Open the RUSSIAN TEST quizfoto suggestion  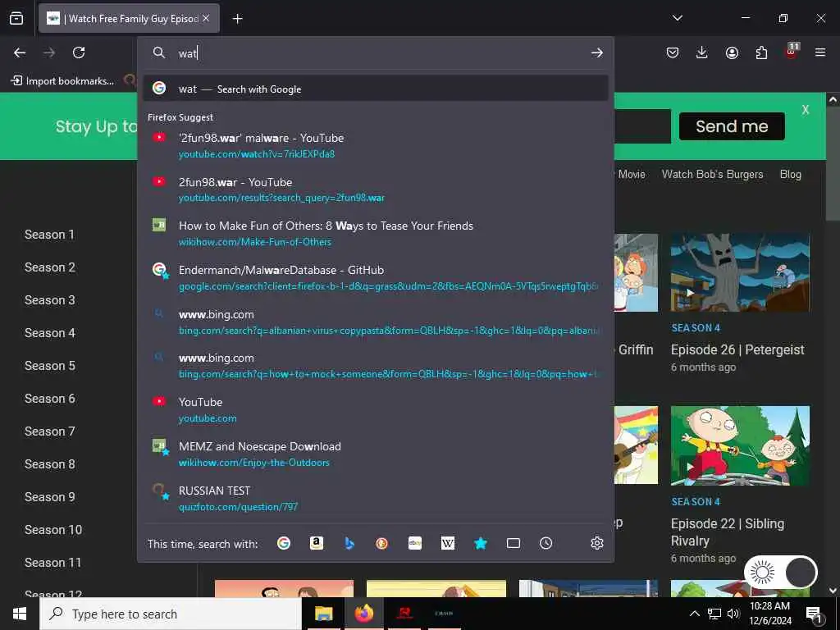click(x=375, y=498)
